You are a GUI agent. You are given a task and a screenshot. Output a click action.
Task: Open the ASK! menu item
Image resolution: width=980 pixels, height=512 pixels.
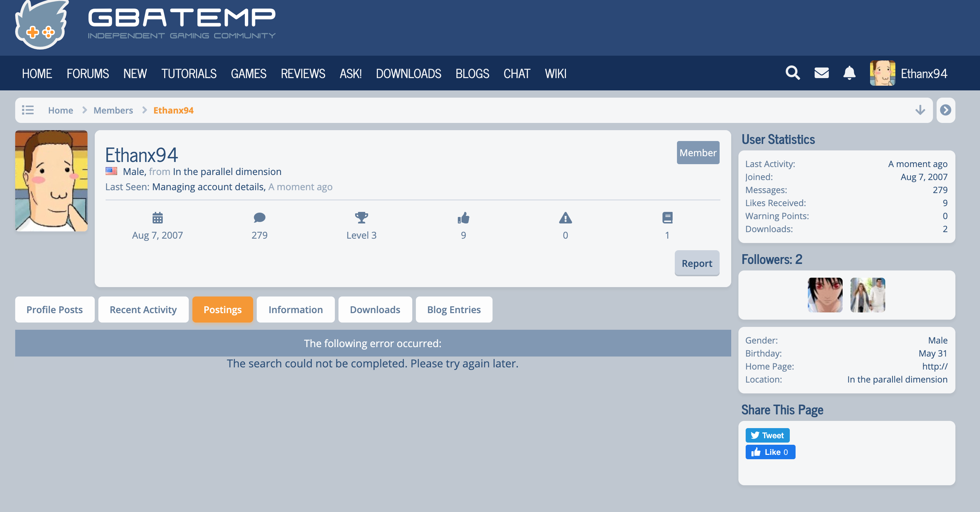point(351,73)
